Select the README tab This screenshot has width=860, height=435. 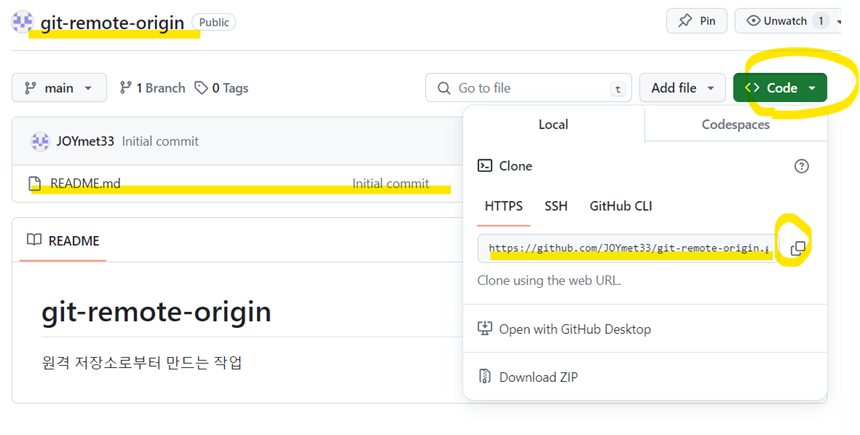63,241
